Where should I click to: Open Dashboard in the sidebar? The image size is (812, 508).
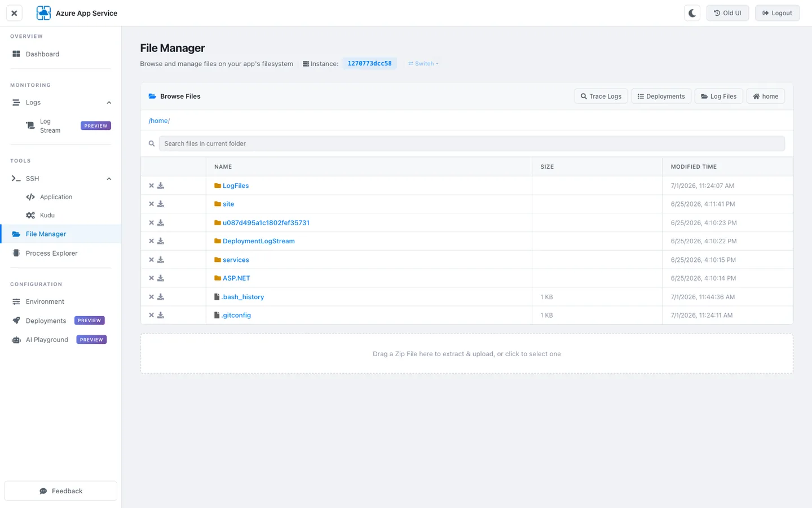61,54
